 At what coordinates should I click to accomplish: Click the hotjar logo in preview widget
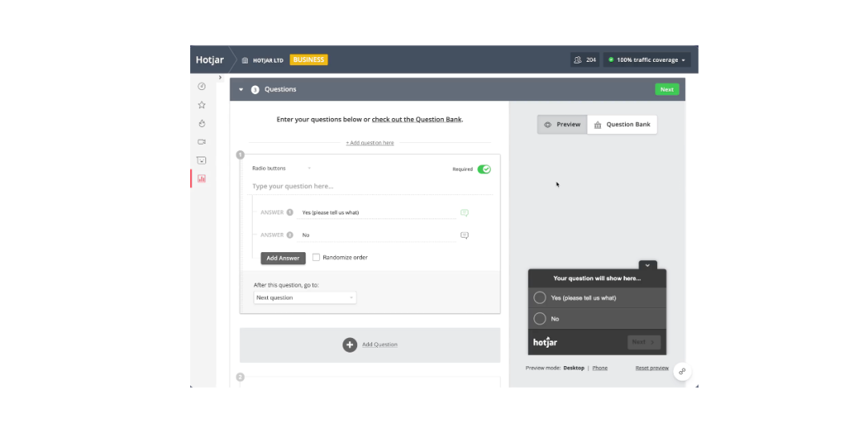[546, 341]
